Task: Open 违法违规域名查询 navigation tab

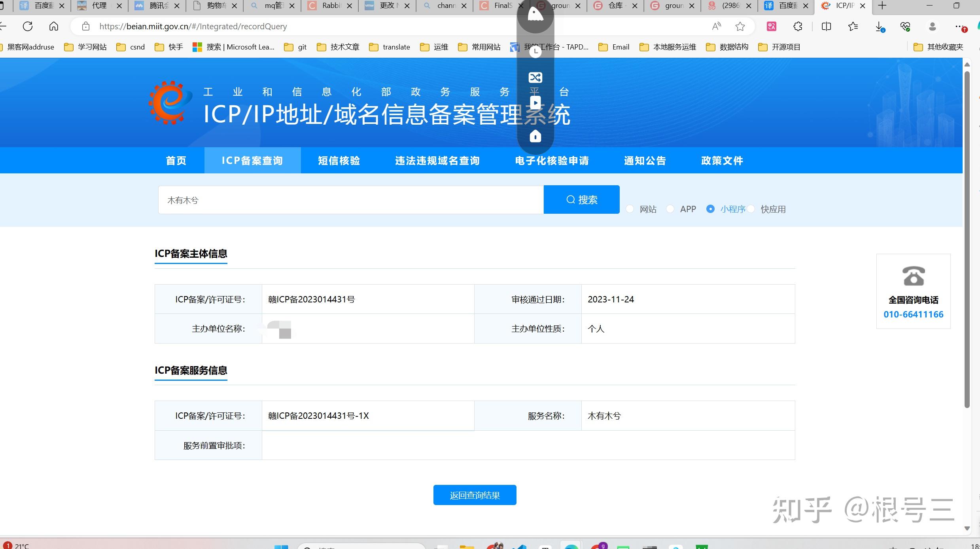Action: 437,160
